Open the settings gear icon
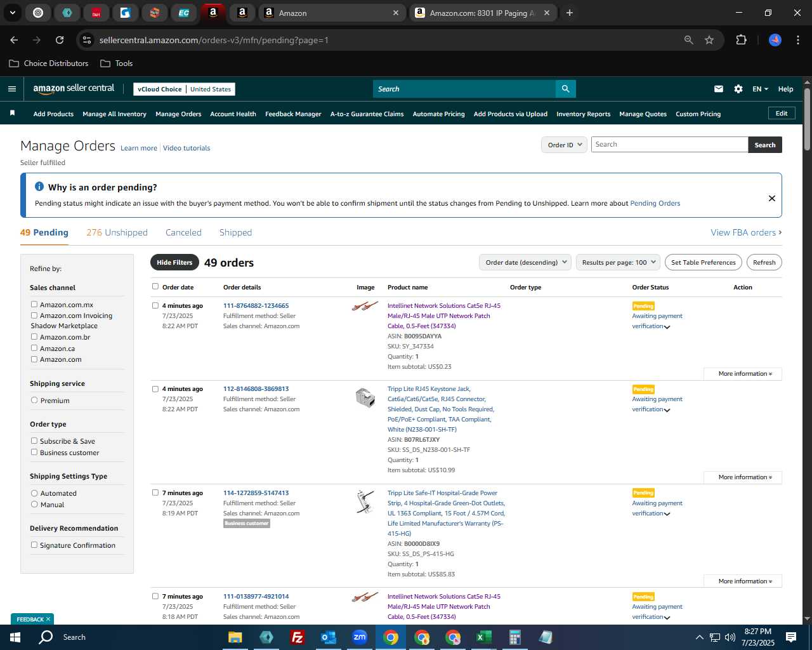This screenshot has height=650, width=812. coord(738,89)
